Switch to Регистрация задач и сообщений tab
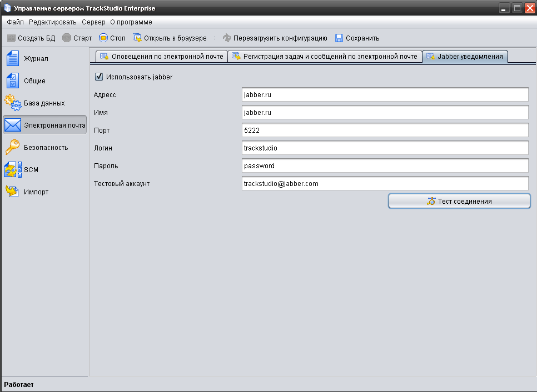537x392 pixels. 325,57
